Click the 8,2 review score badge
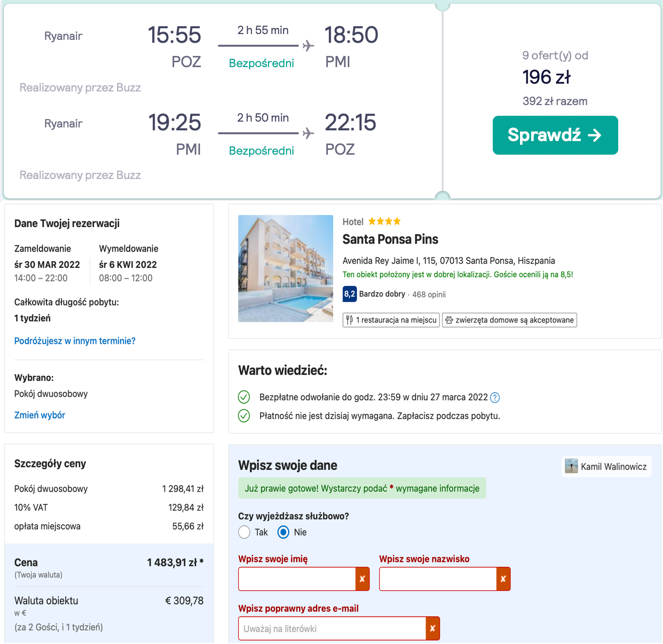Screen dimensions: 663x644 point(349,294)
